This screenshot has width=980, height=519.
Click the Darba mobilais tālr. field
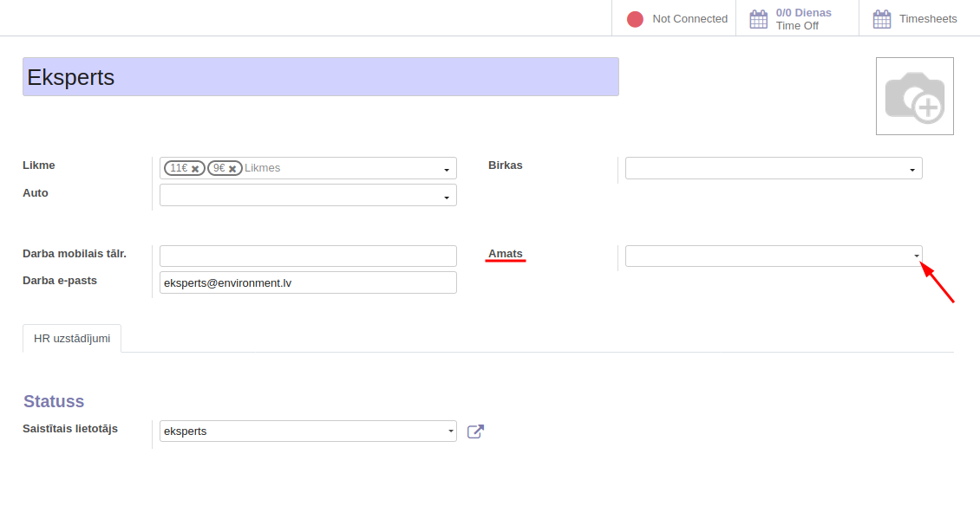(308, 256)
